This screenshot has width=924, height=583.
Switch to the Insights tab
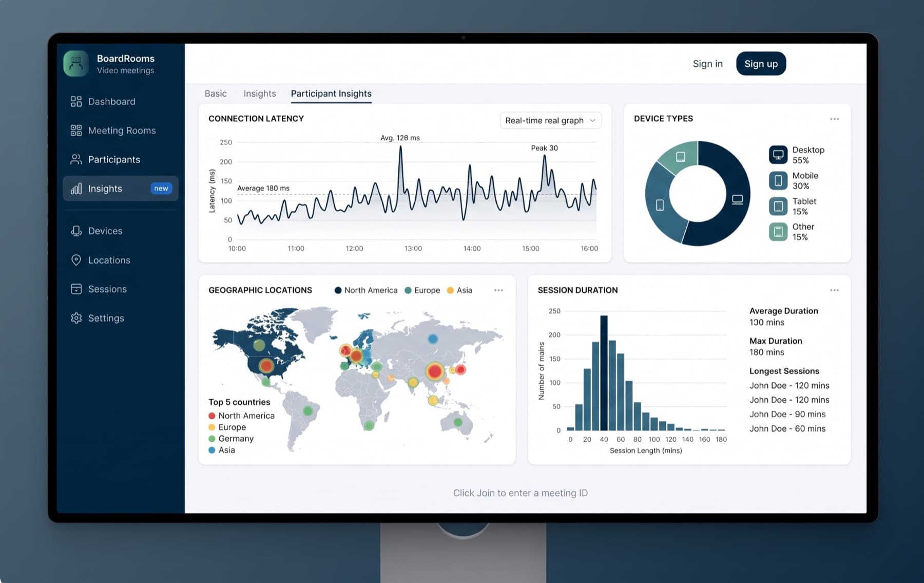(260, 93)
